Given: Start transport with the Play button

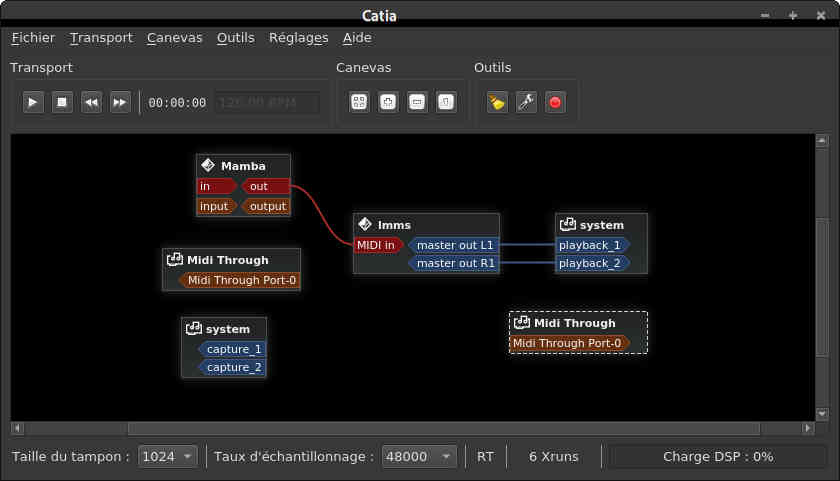Looking at the screenshot, I should pyautogui.click(x=33, y=102).
